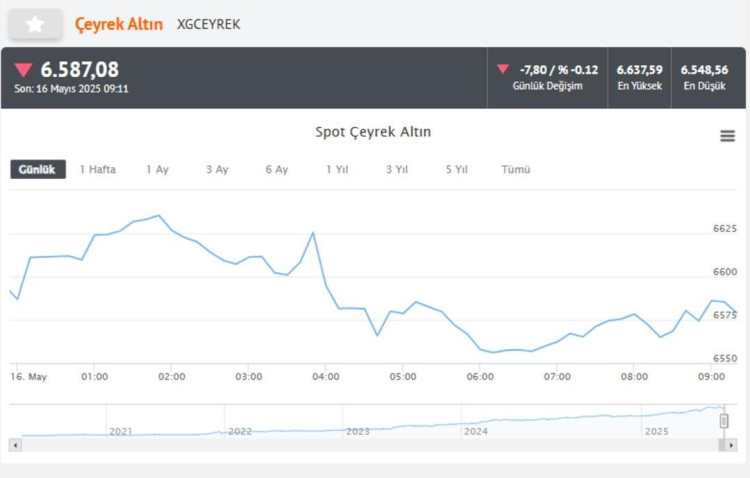Click the En Düşük value 6.548,56
The width and height of the screenshot is (750, 478).
pyautogui.click(x=704, y=69)
